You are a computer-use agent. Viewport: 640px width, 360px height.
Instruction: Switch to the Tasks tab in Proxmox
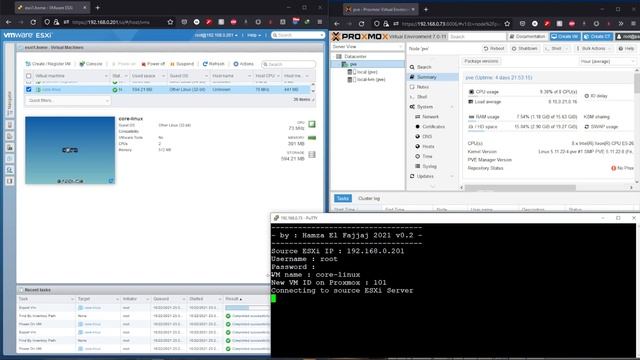click(342, 198)
